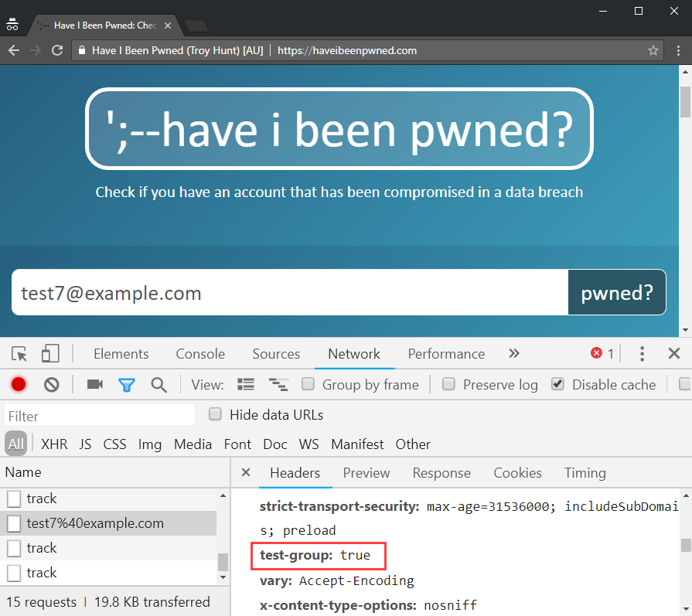The height and width of the screenshot is (616, 692).
Task: Switch to large request rows view
Action: pyautogui.click(x=246, y=384)
